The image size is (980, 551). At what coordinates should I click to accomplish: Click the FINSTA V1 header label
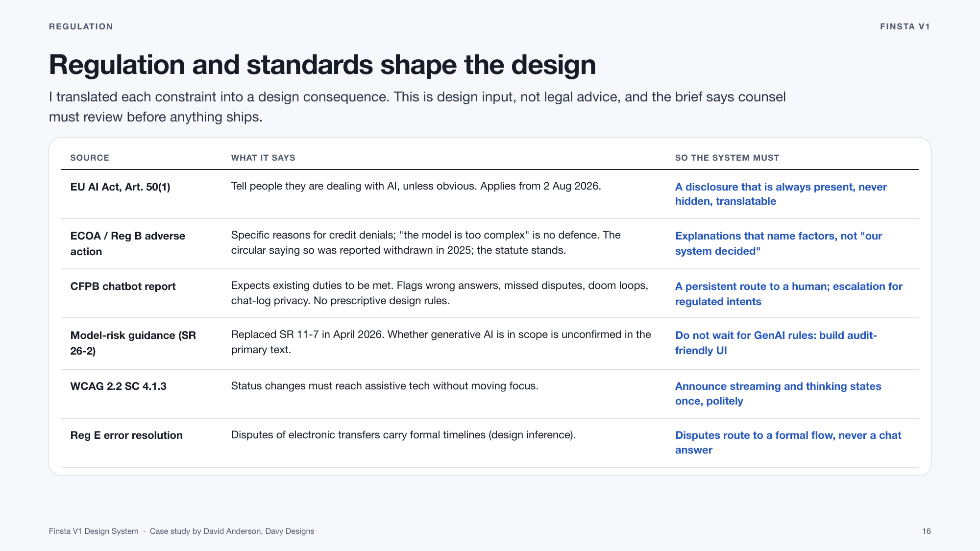(x=905, y=26)
